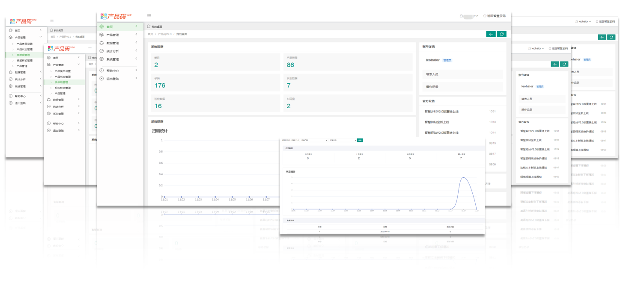Click green back arrow button in front window
Screen dimensions: 644x286
click(x=491, y=34)
